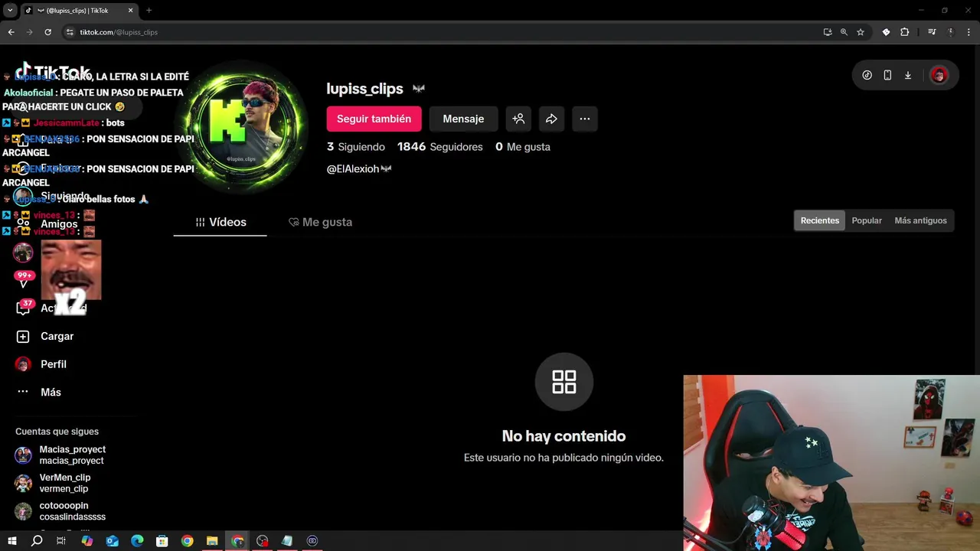The width and height of the screenshot is (980, 551).
Task: Launch Microsoft Edge from the taskbar
Action: pyautogui.click(x=137, y=541)
